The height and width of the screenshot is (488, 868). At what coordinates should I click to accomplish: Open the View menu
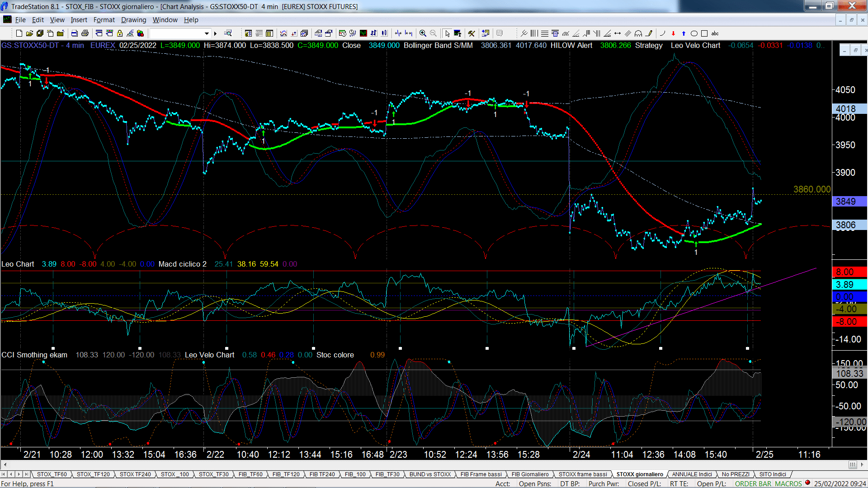[x=57, y=20]
